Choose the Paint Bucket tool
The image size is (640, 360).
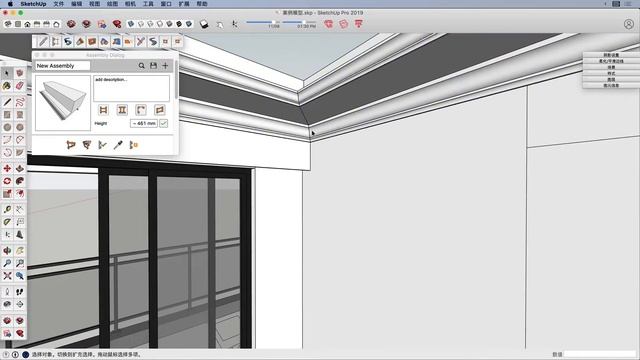pyautogui.click(x=7, y=86)
